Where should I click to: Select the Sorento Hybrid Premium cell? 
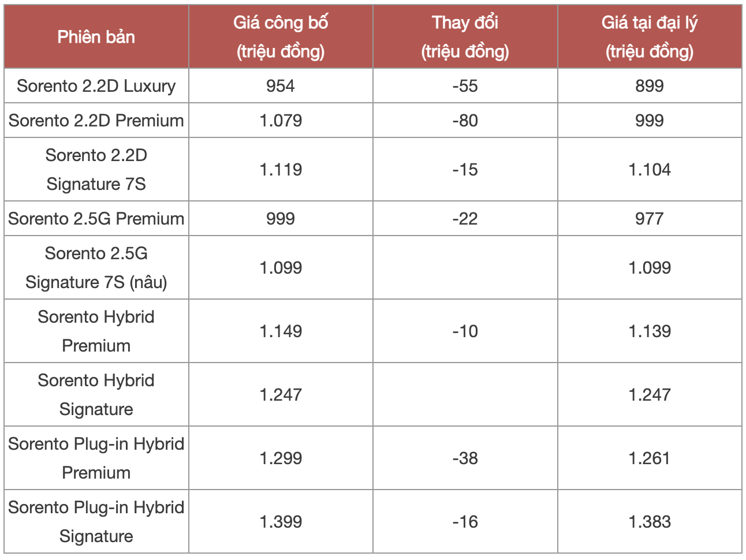[96, 331]
